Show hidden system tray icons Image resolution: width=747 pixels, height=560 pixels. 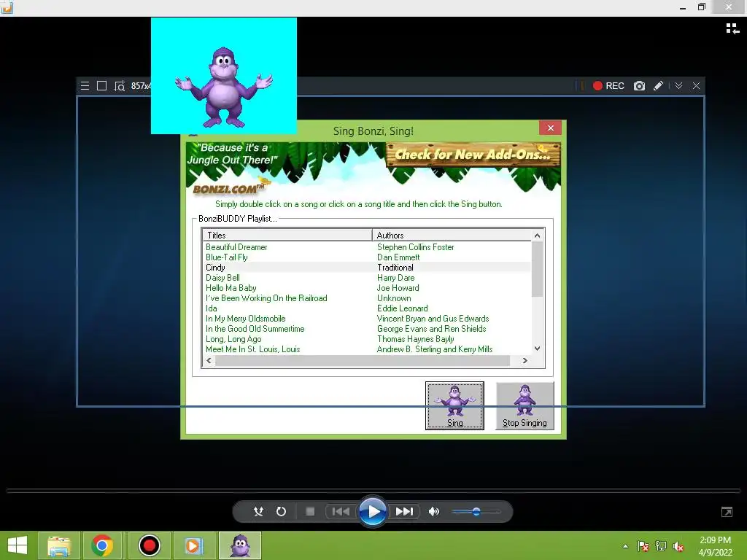point(625,546)
